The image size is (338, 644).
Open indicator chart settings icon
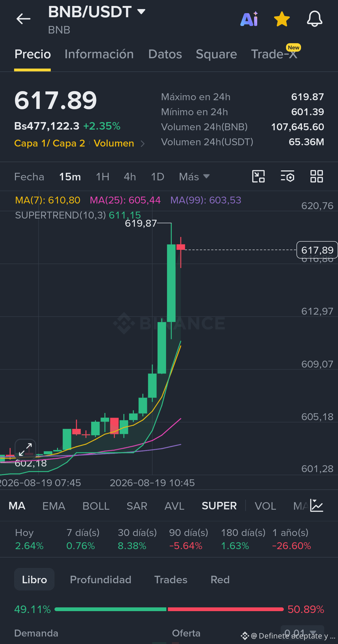tap(316, 505)
